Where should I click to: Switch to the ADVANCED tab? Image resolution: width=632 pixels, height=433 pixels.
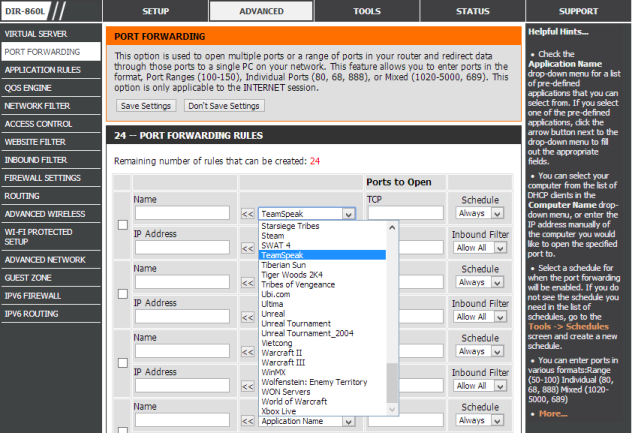(261, 11)
